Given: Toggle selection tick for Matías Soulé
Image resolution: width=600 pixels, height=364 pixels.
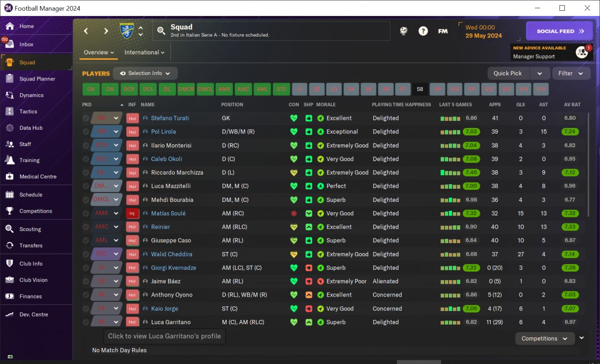Looking at the screenshot, I should [86, 214].
